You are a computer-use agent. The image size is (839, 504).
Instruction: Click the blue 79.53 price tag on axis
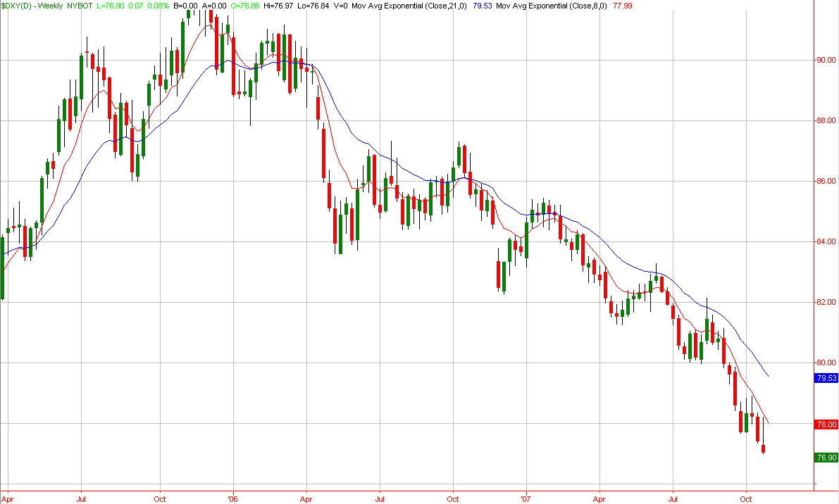[826, 378]
